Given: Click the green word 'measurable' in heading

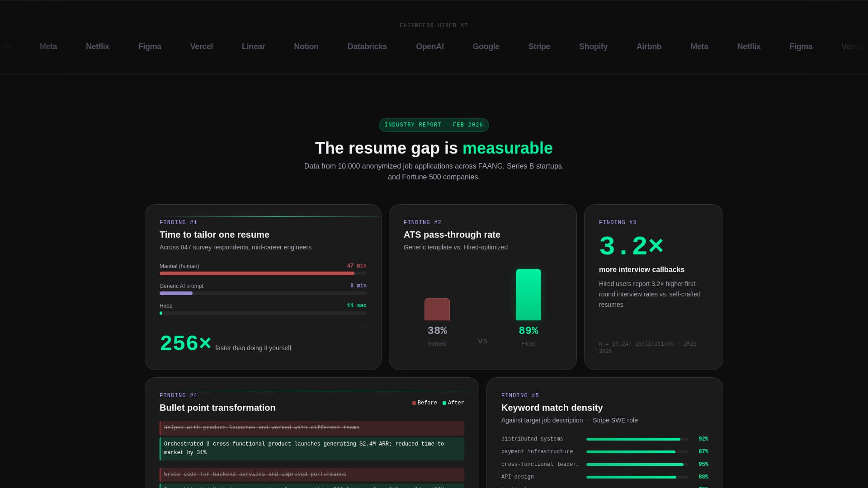Looking at the screenshot, I should point(507,148).
